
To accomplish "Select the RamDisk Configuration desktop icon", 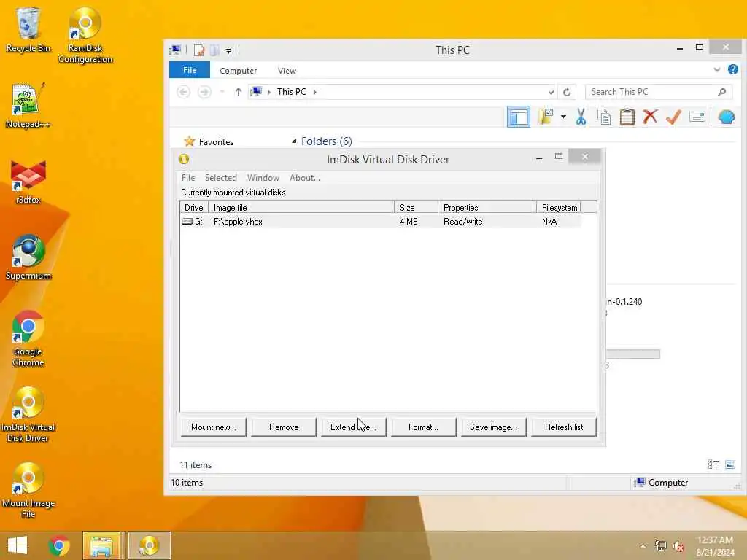I will pyautogui.click(x=85, y=35).
